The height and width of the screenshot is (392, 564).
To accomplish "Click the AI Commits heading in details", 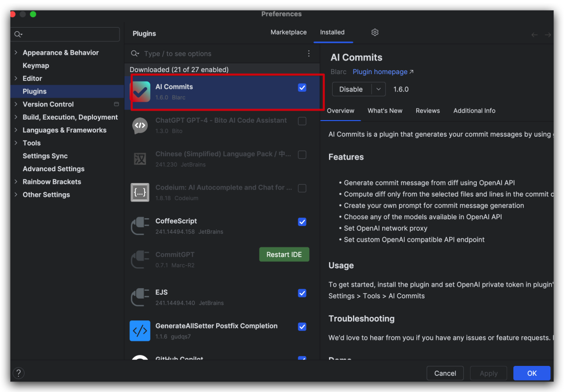I will point(356,57).
